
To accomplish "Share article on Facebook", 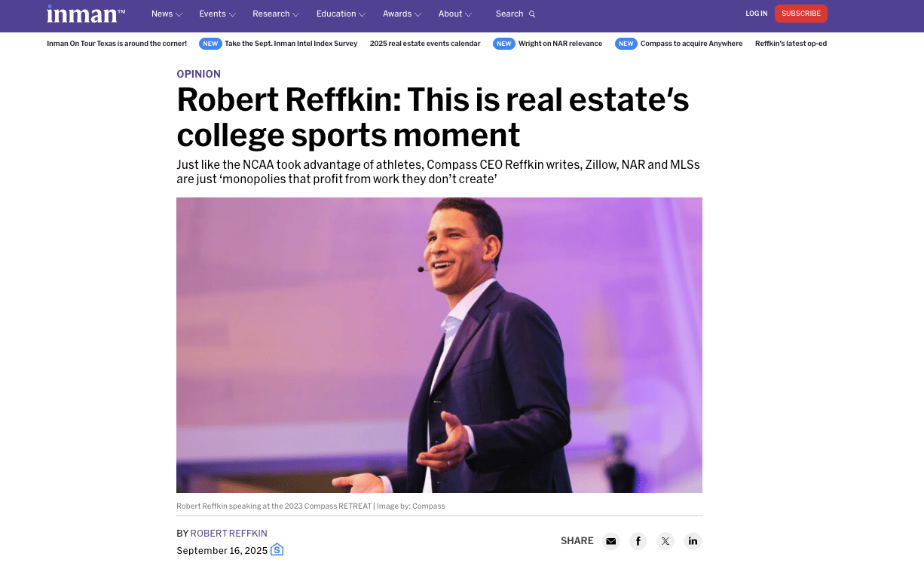I will (x=638, y=541).
